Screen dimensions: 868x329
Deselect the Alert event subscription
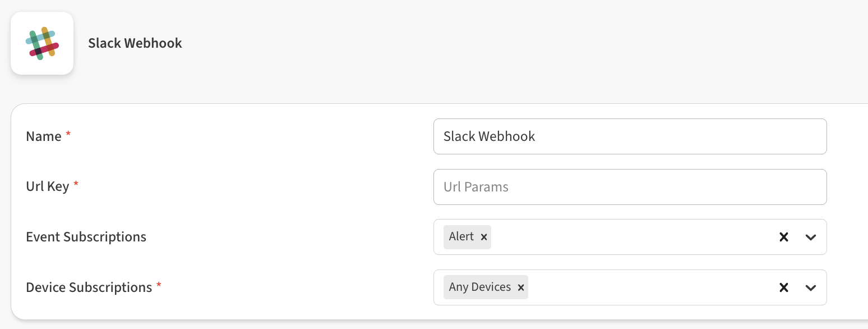tap(483, 237)
